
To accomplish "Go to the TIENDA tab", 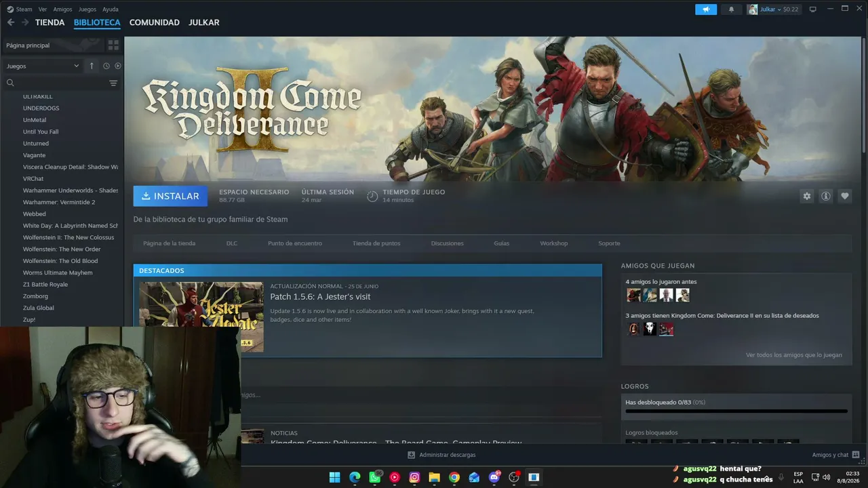I will coord(50,22).
